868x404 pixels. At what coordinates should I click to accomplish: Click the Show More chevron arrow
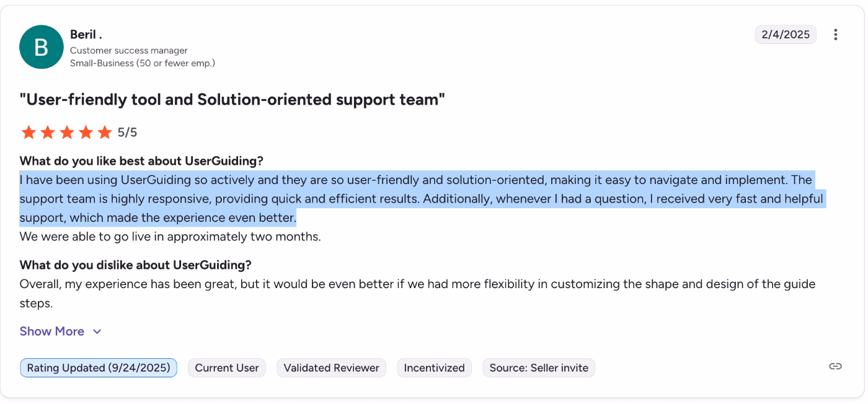click(97, 332)
